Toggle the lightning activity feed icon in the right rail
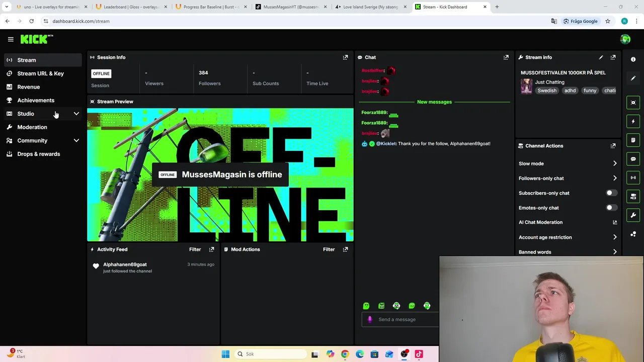644x362 pixels. (x=633, y=121)
